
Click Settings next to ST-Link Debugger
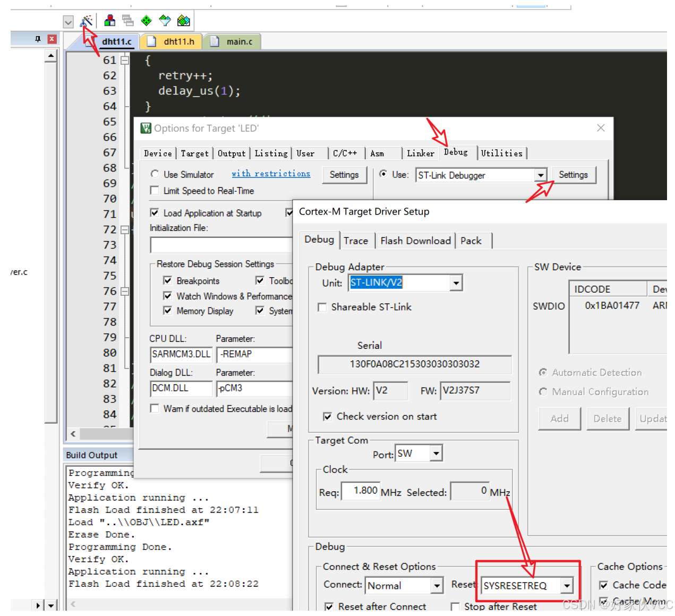(573, 175)
